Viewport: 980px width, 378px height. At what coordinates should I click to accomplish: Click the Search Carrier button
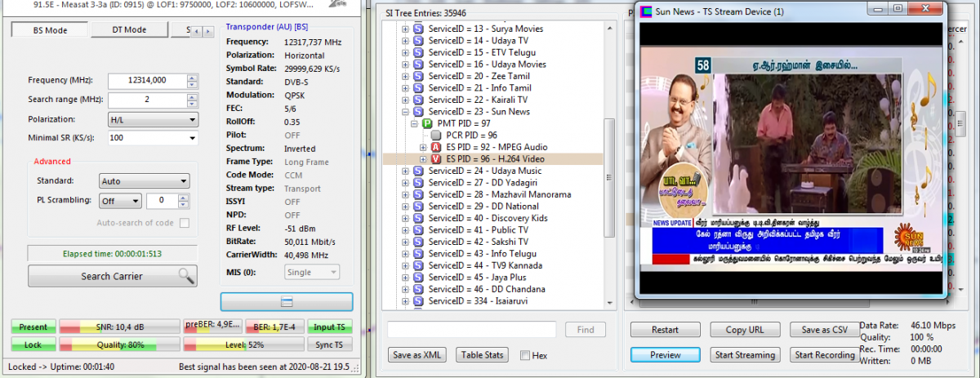(112, 276)
